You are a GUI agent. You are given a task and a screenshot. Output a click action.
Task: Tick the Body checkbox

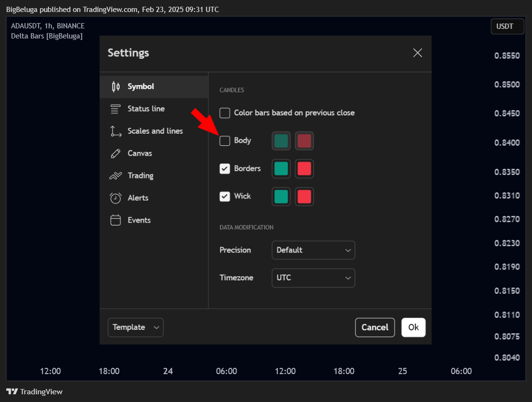[225, 141]
